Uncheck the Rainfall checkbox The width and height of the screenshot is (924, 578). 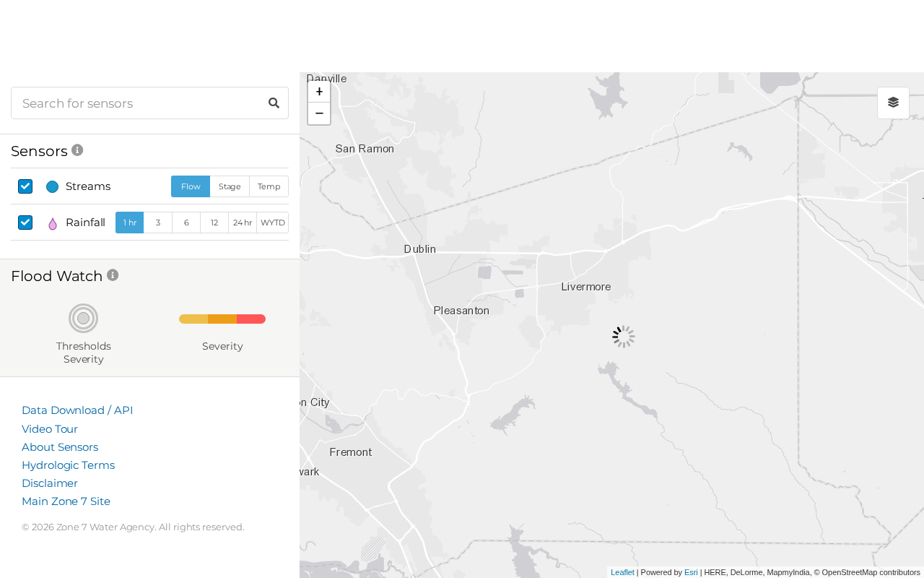point(25,223)
